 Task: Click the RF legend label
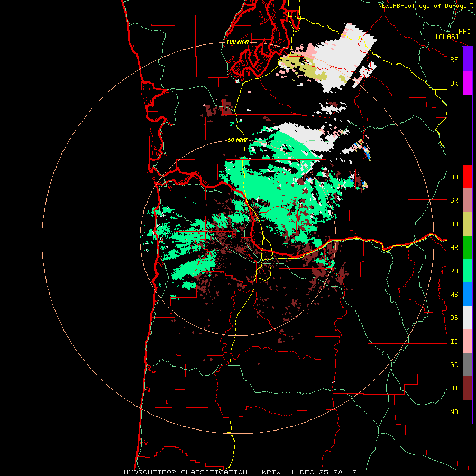(x=454, y=59)
